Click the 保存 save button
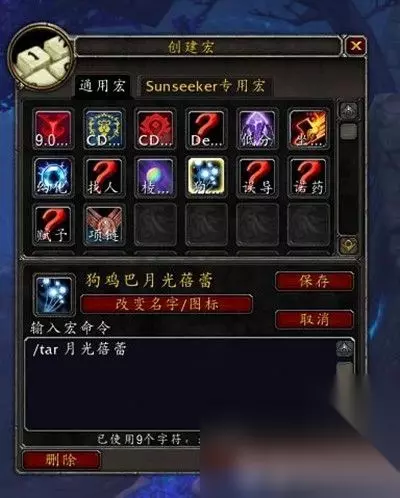Screen dimensions: 400x498 pyautogui.click(x=314, y=281)
